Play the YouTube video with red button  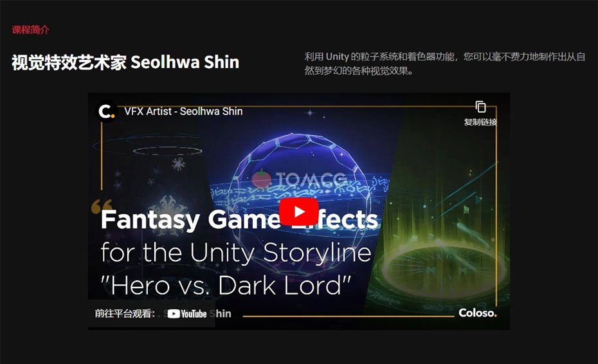tap(298, 212)
